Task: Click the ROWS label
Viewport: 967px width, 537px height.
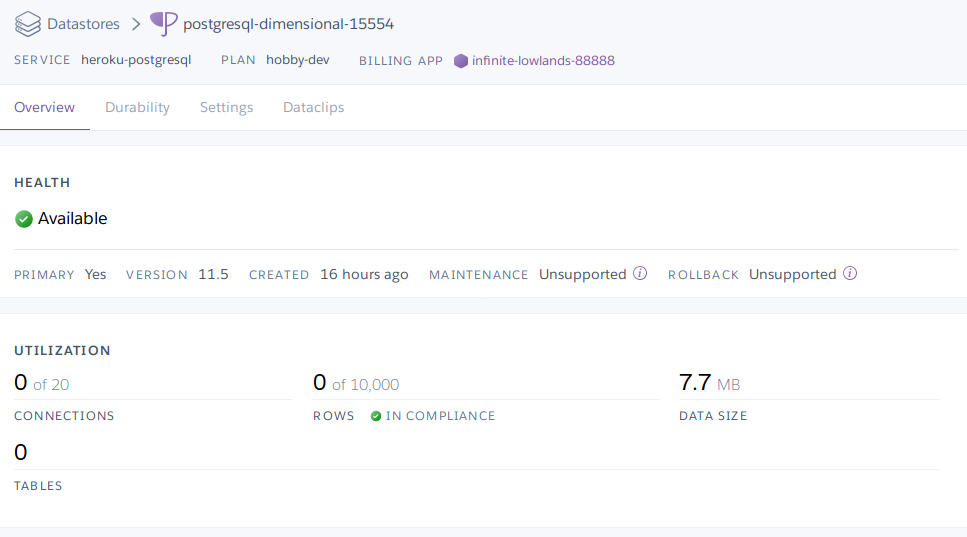Action: click(x=334, y=416)
